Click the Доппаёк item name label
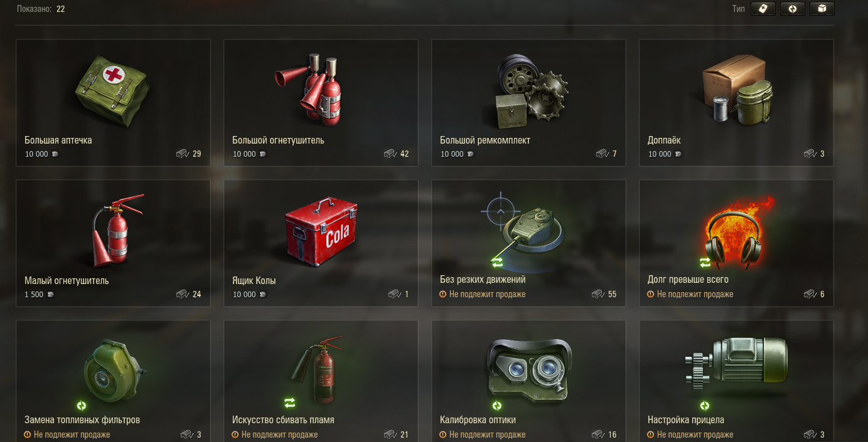 point(664,140)
